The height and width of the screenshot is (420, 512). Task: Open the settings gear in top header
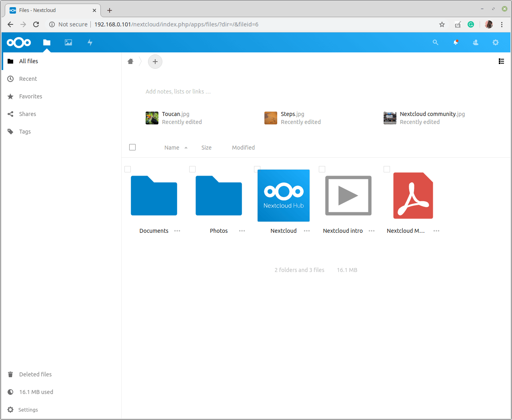496,42
